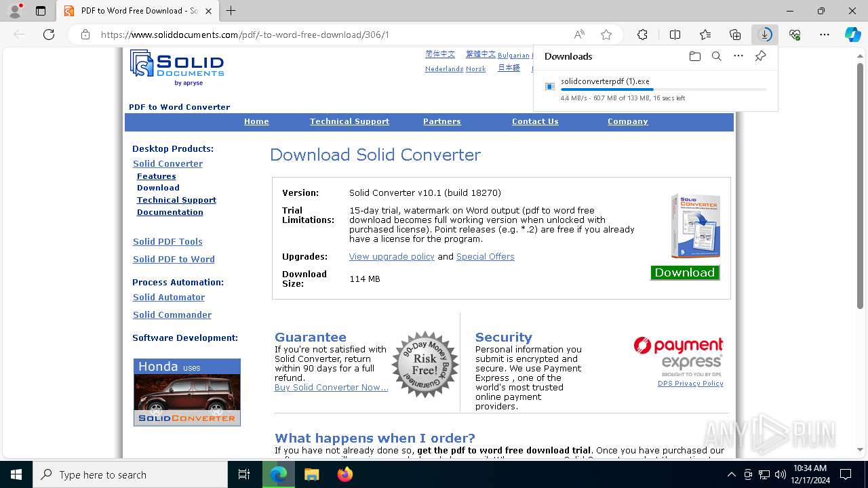The width and height of the screenshot is (868, 488).
Task: Open Microsoft Edge from the taskbar
Action: pos(279,474)
